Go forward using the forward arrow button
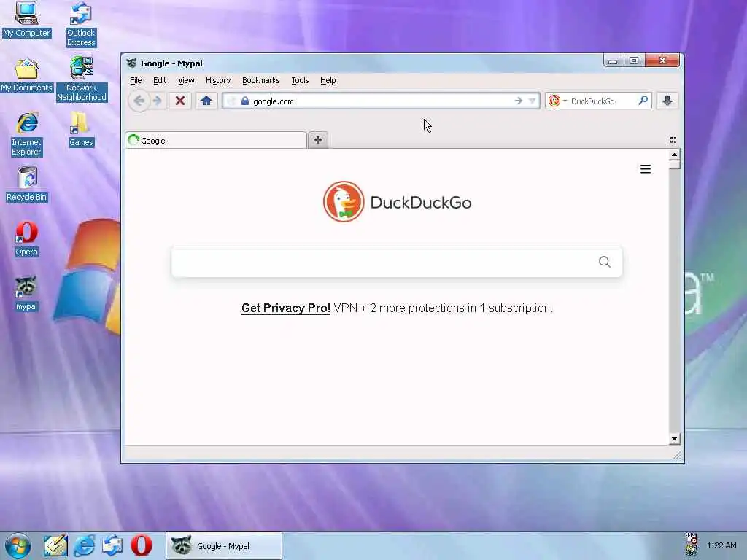Screen dimensions: 747x560 coord(158,101)
